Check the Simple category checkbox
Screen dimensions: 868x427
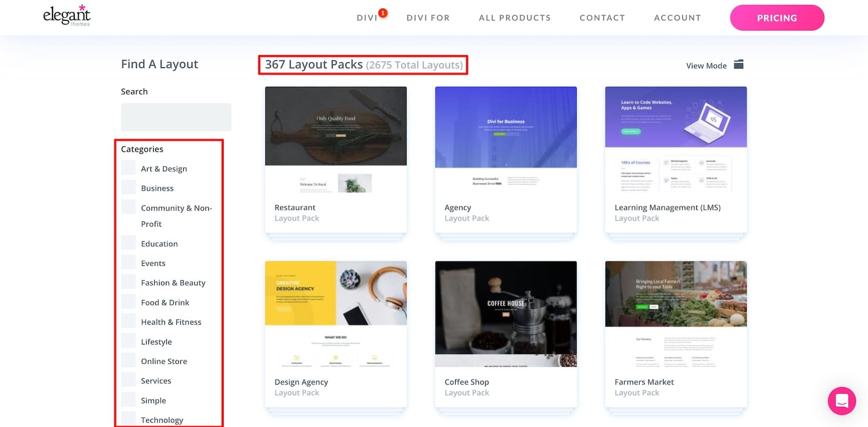(128, 399)
